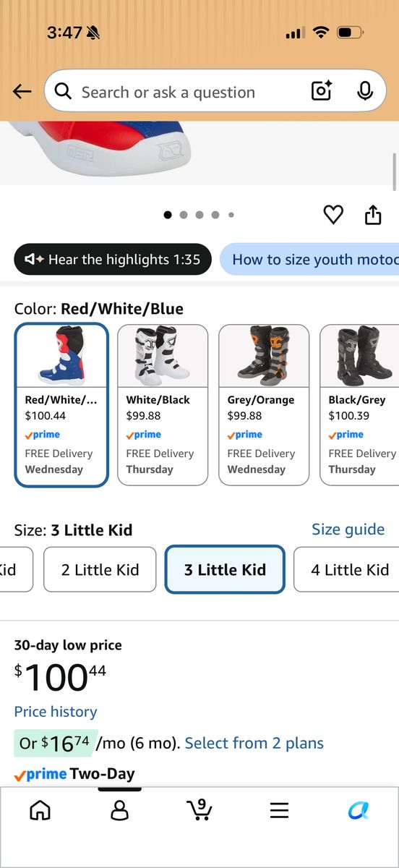The height and width of the screenshot is (868, 399).
Task: Open the Alexa assistant icon
Action: [359, 810]
